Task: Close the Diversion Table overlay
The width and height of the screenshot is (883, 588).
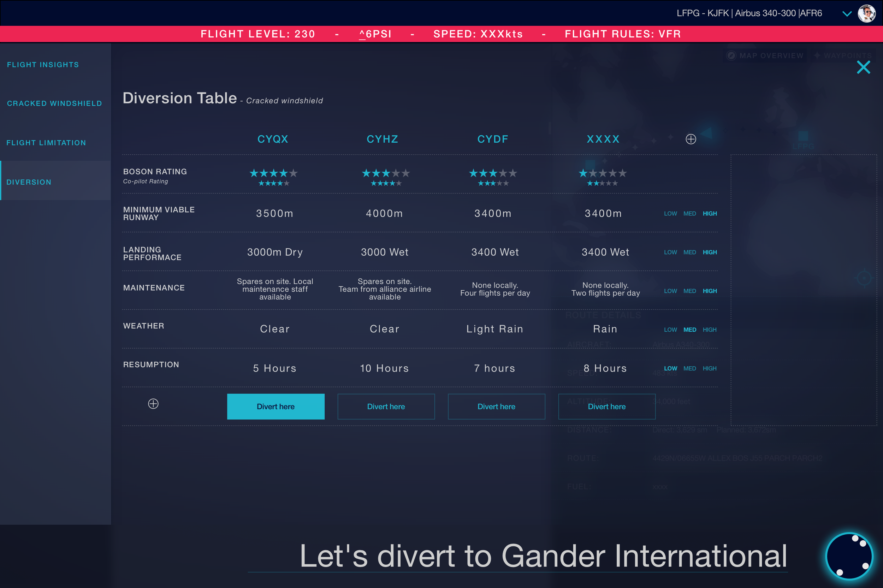Action: tap(863, 67)
